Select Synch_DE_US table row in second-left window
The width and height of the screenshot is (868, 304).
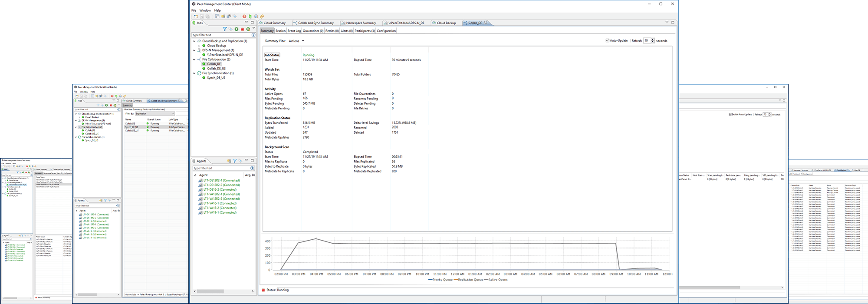coord(156,127)
